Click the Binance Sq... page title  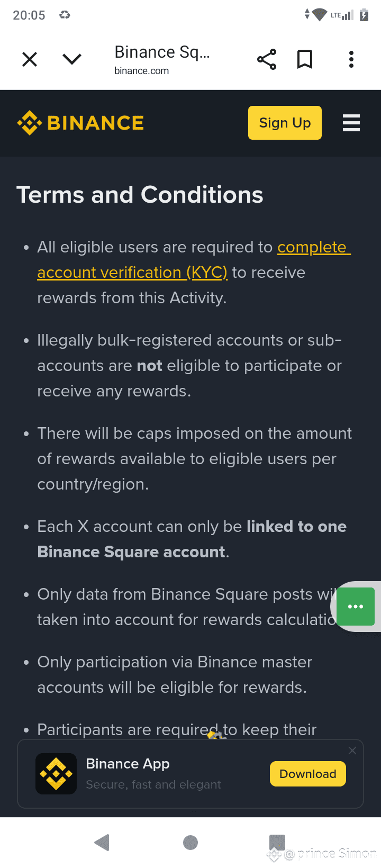162,52
